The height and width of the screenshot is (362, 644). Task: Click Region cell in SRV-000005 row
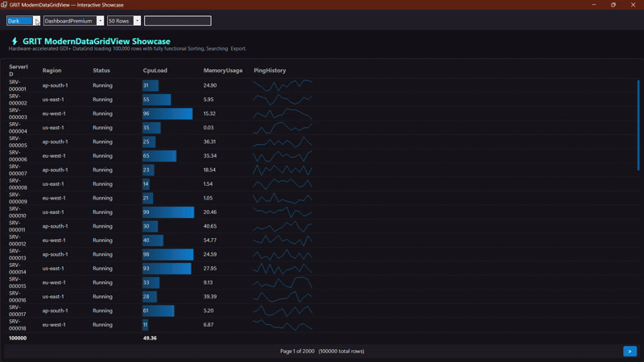55,142
